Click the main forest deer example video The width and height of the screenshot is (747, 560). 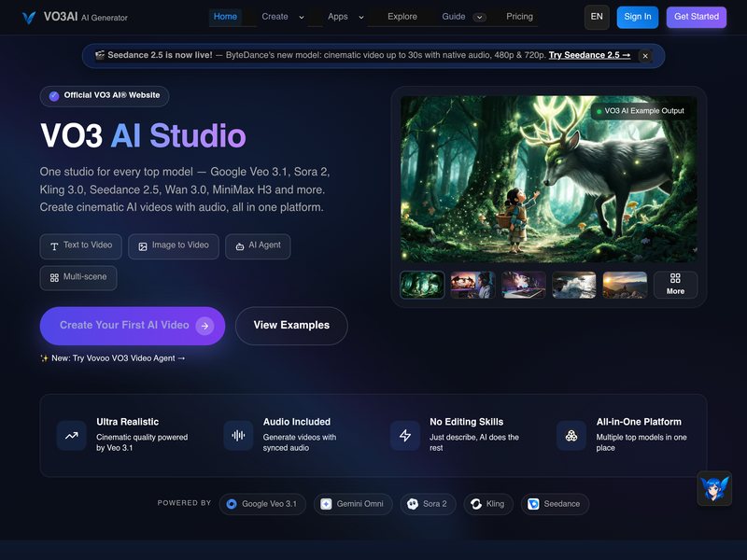(549, 178)
